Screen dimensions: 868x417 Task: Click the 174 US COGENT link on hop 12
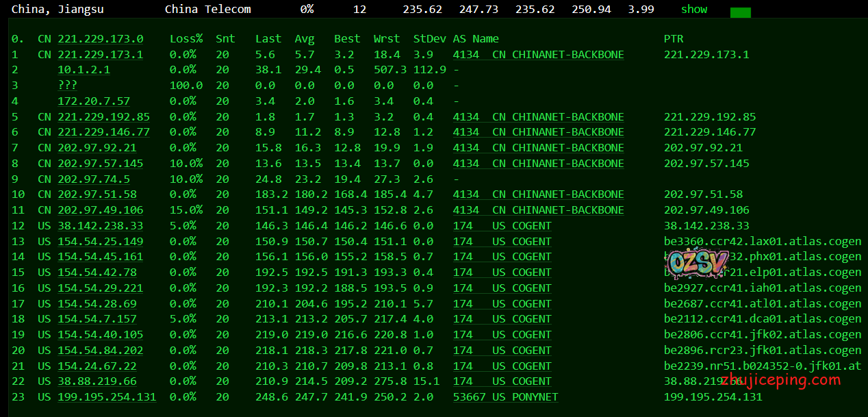[x=502, y=226]
